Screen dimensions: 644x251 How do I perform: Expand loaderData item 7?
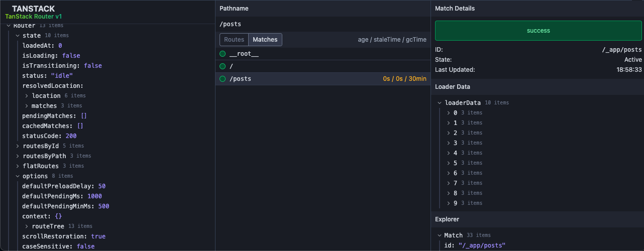coord(449,183)
